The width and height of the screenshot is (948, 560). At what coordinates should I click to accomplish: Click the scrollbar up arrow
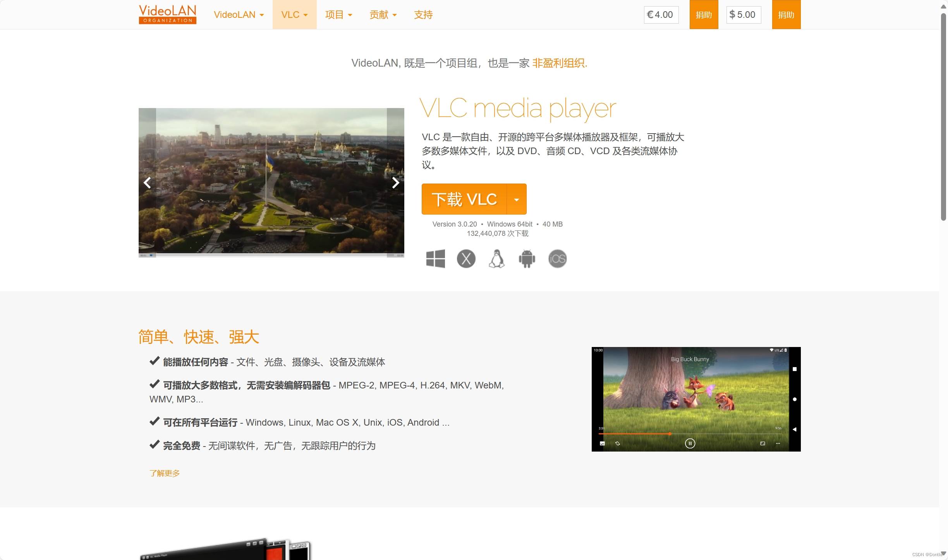[x=944, y=7]
